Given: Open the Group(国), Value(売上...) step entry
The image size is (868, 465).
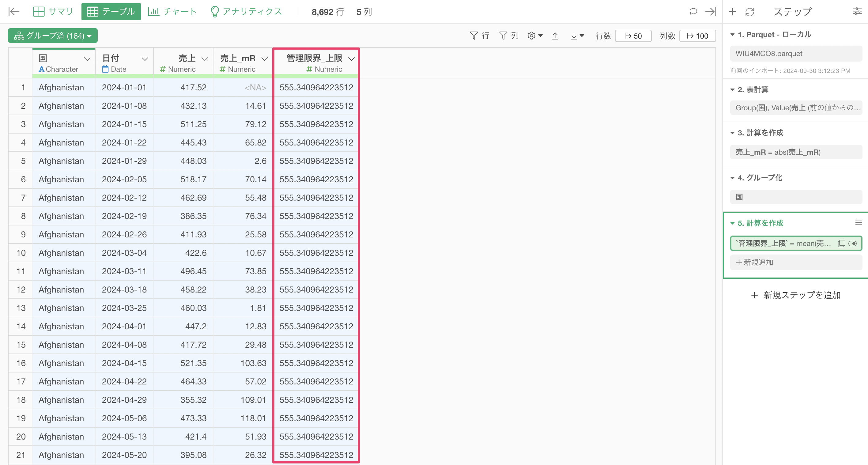Looking at the screenshot, I should click(796, 108).
